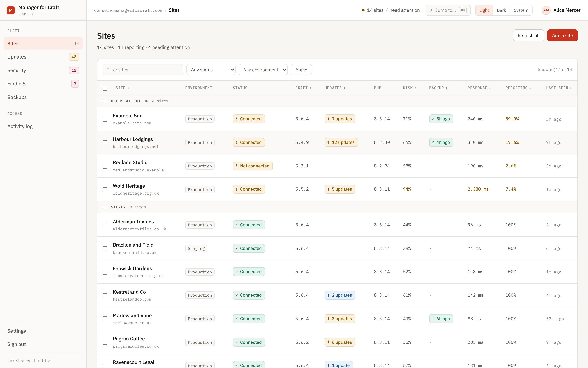Viewport: 588px width, 368px height.
Task: Click the Harbour Lodgings 4h ago backup badge
Action: tap(441, 142)
